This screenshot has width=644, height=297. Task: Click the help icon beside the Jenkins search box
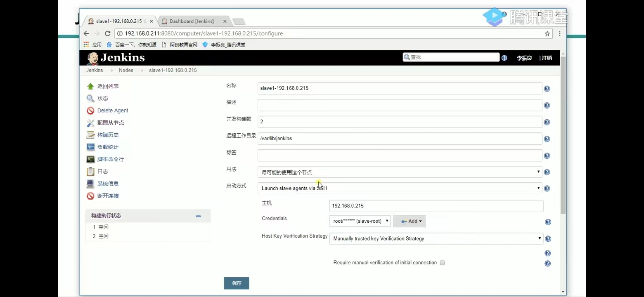pos(504,58)
